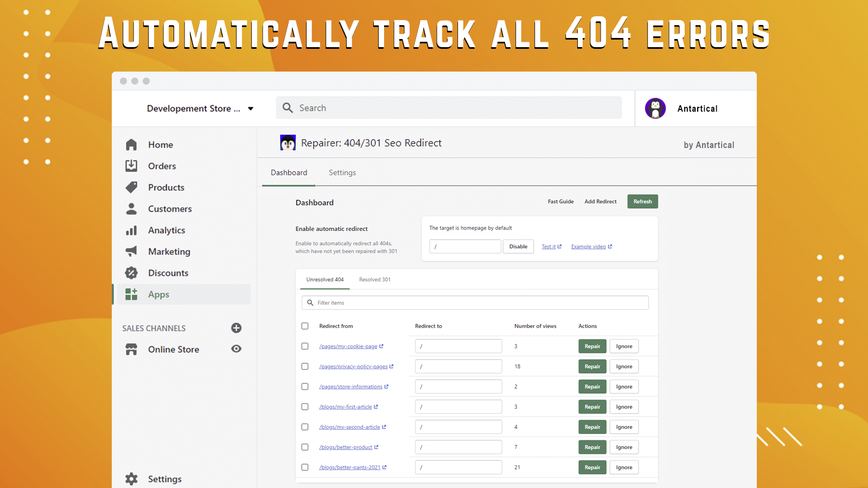868x488 pixels.
Task: Expand the Developement Store dropdown arrow
Action: [x=251, y=108]
